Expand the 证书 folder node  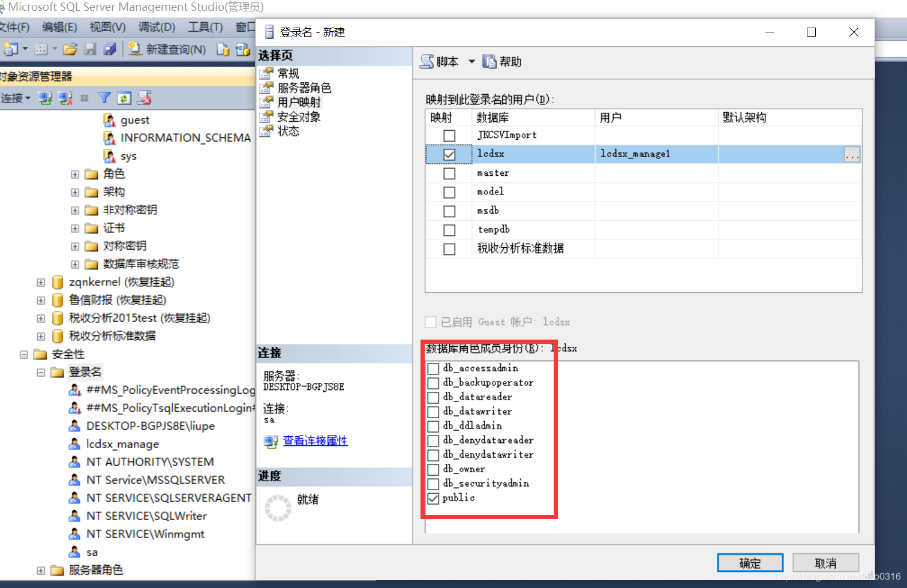[x=75, y=229]
